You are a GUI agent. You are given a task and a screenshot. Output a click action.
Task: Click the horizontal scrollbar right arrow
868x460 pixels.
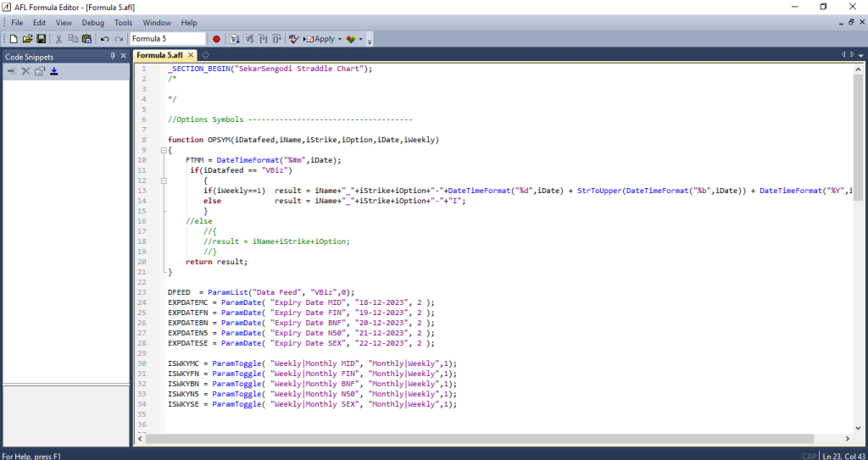[x=847, y=438]
